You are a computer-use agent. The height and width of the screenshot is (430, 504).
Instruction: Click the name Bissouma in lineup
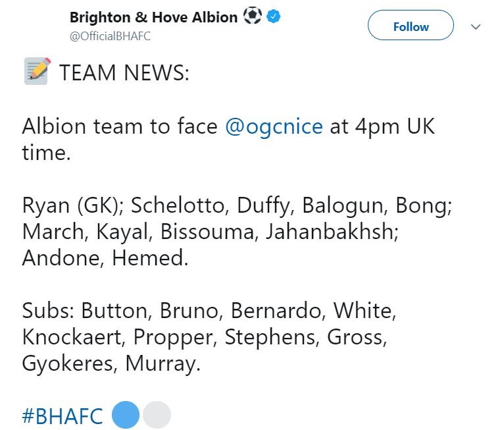[207, 232]
